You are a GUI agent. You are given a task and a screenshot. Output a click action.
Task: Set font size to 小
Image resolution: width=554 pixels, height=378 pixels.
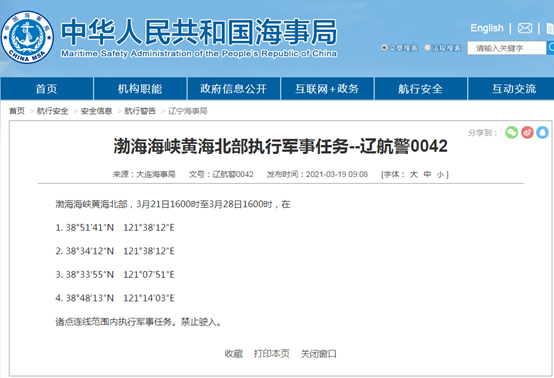pyautogui.click(x=440, y=174)
